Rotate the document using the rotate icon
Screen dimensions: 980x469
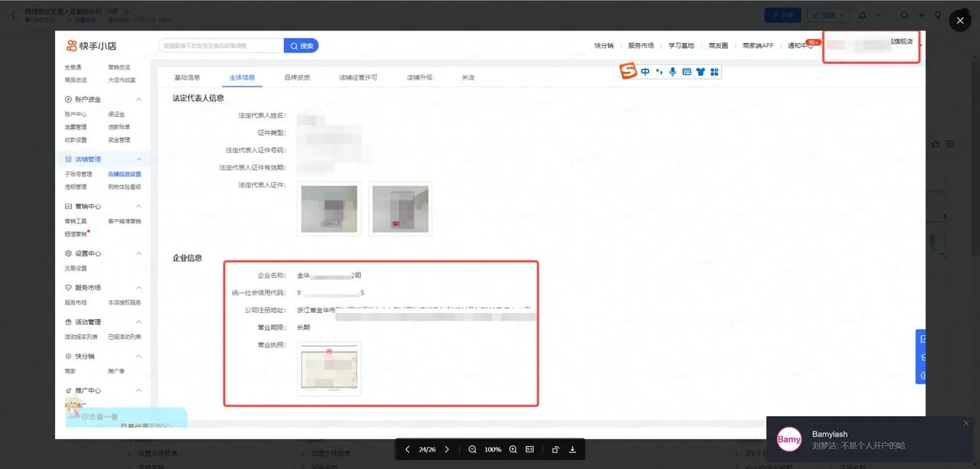click(x=555, y=449)
